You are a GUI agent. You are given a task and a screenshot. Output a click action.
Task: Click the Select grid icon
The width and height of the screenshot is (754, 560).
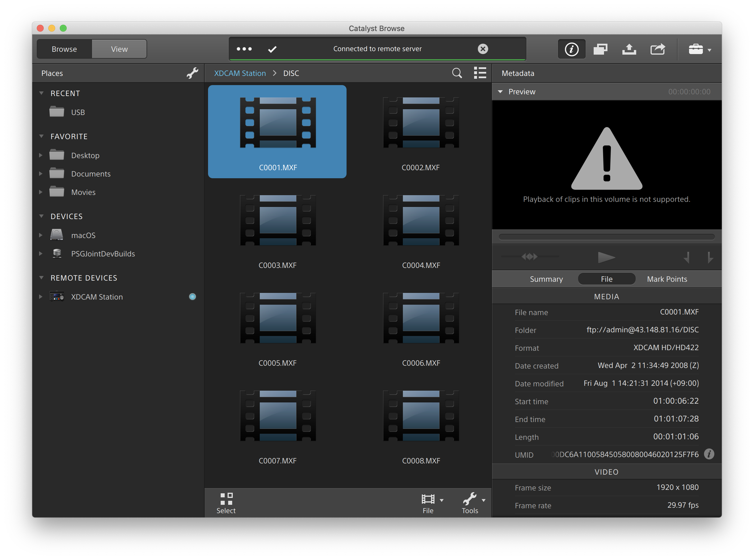click(226, 503)
